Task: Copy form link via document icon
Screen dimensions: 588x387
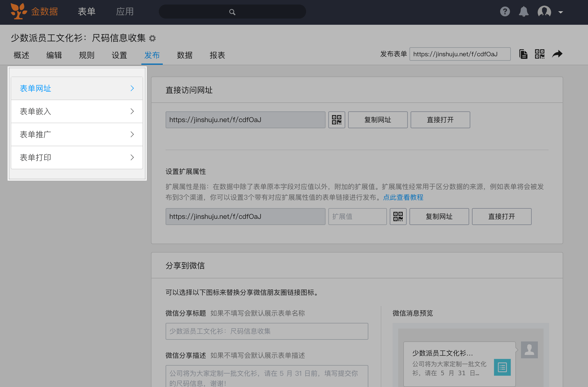Action: pyautogui.click(x=523, y=54)
